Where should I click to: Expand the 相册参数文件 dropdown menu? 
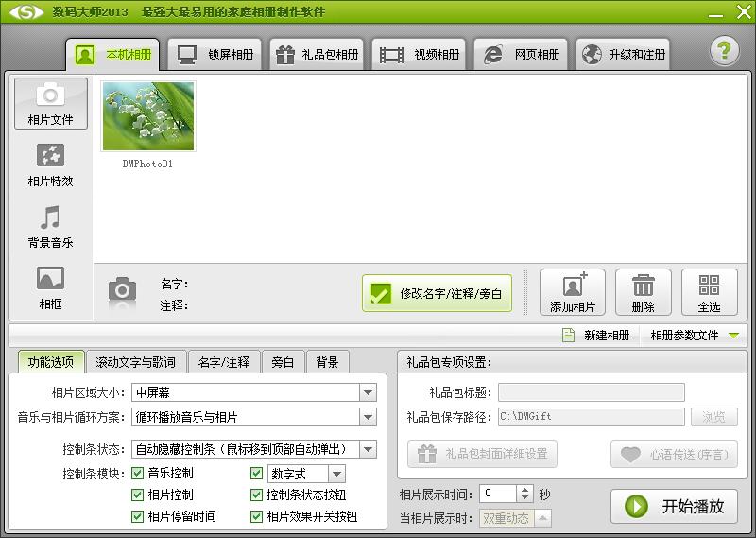(732, 335)
